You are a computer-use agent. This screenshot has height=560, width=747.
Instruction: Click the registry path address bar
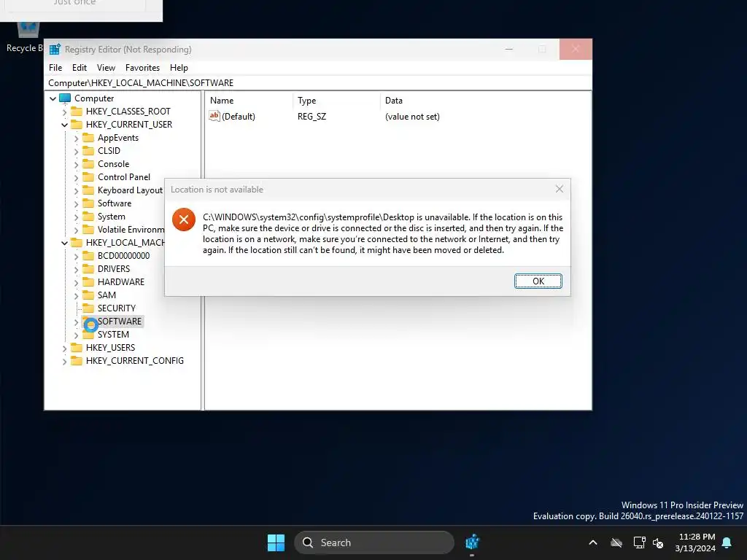coord(320,83)
